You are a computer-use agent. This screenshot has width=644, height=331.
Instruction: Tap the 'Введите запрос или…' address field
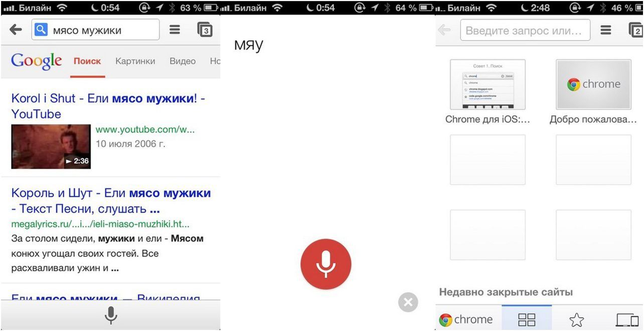(525, 30)
